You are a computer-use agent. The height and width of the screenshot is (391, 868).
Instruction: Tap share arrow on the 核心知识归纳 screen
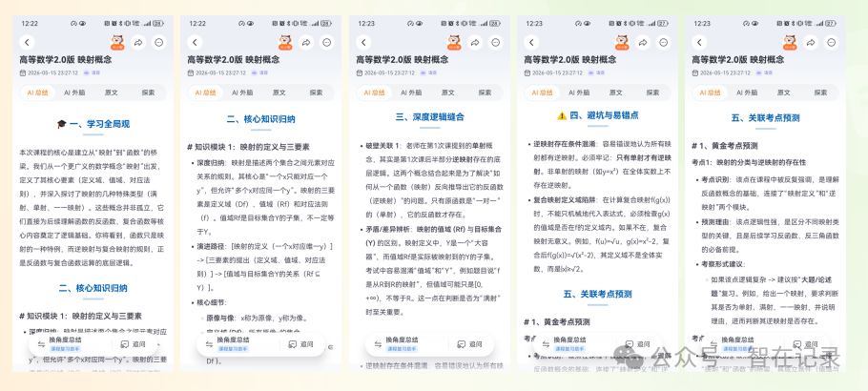(306, 42)
